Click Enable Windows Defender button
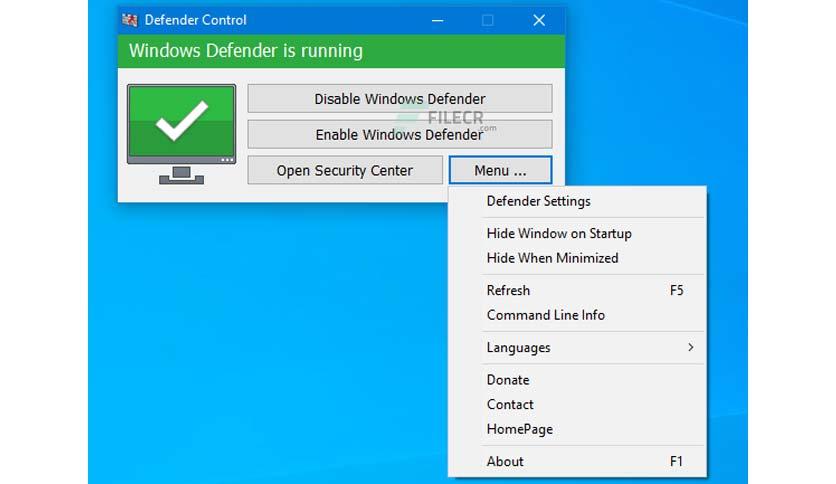 [399, 134]
